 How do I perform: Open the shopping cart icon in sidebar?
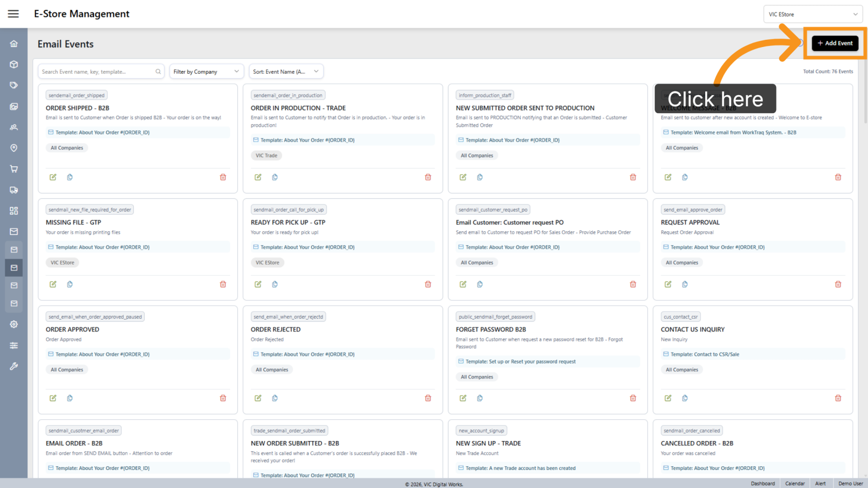point(14,169)
